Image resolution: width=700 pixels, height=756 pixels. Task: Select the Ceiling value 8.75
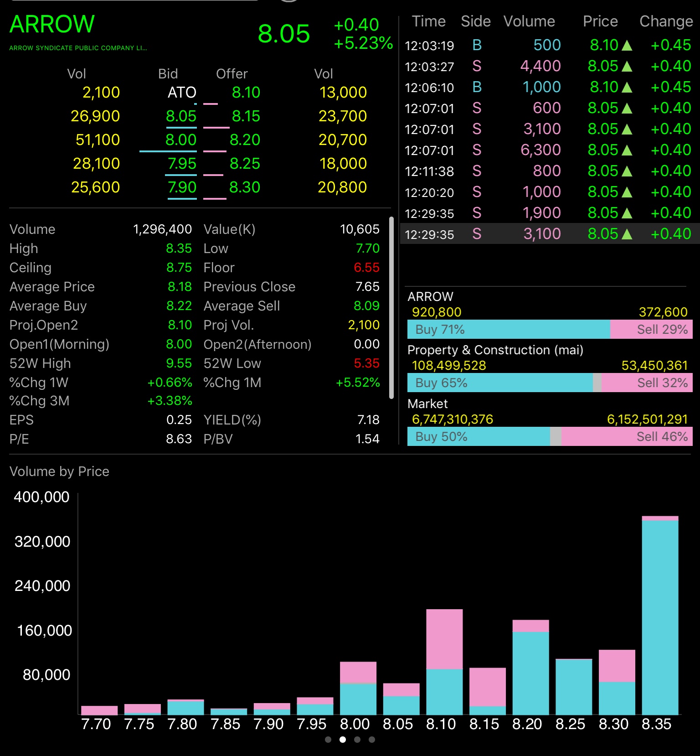[179, 268]
